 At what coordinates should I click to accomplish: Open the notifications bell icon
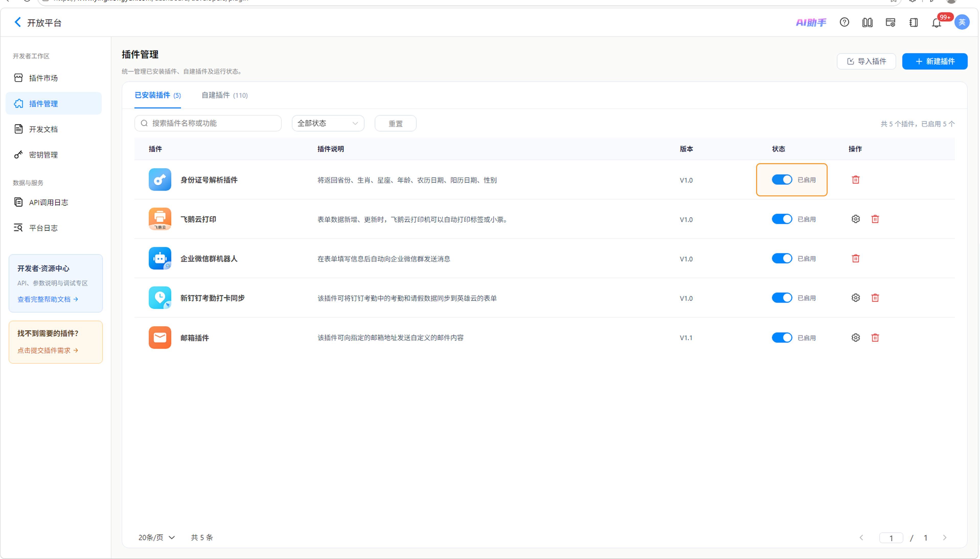(x=936, y=23)
